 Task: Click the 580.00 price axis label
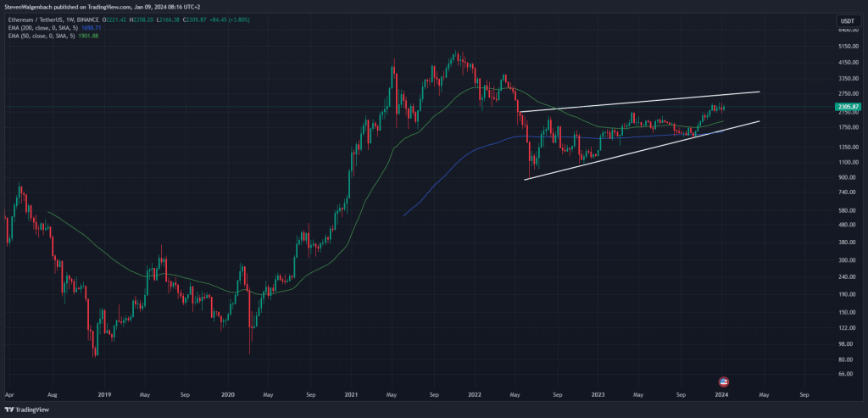click(847, 210)
